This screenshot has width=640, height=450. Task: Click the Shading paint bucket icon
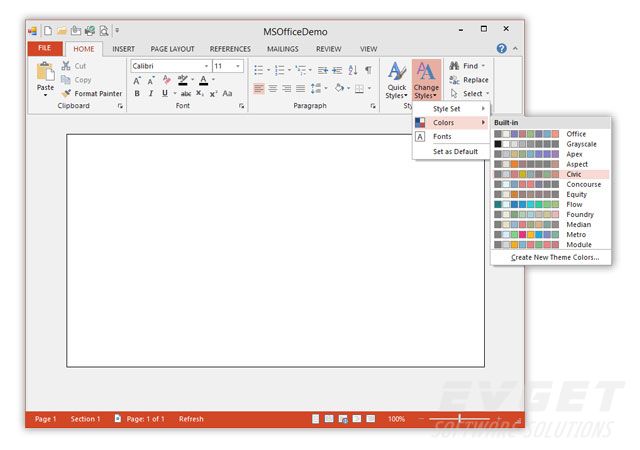pos(339,88)
